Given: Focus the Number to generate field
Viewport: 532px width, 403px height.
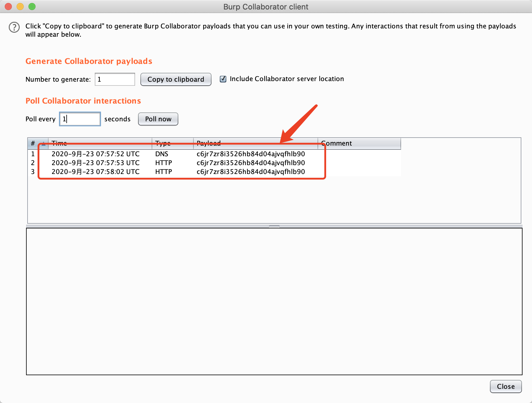Looking at the screenshot, I should click(x=115, y=79).
